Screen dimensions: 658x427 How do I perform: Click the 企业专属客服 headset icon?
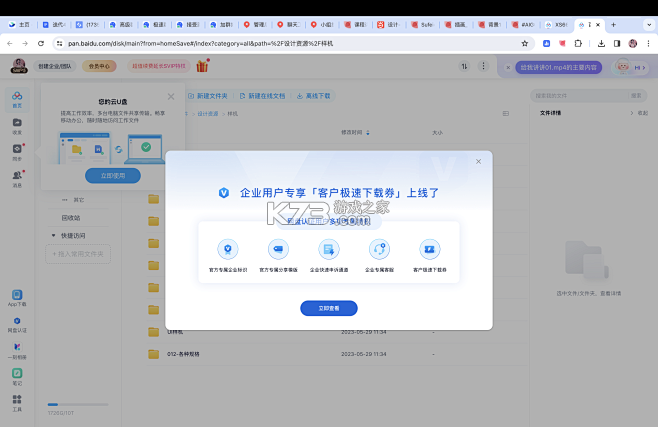click(x=379, y=249)
